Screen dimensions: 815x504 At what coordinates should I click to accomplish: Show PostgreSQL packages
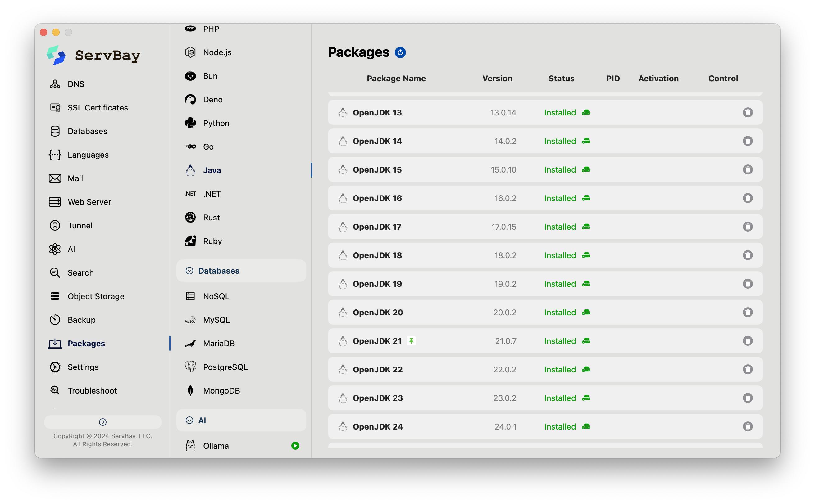(216, 367)
